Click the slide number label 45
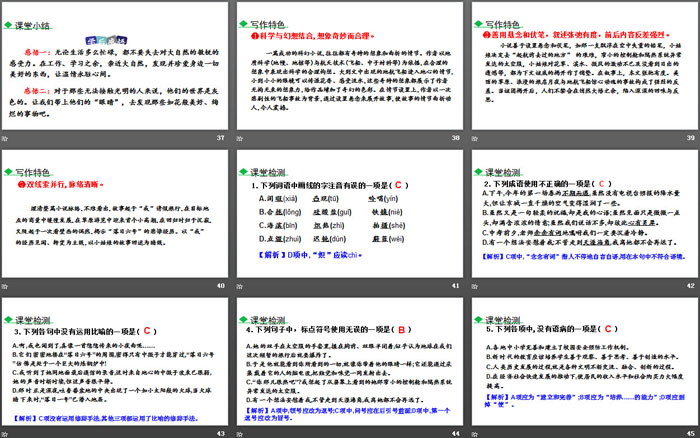Screen dimensions: 700x438 pos(691,434)
